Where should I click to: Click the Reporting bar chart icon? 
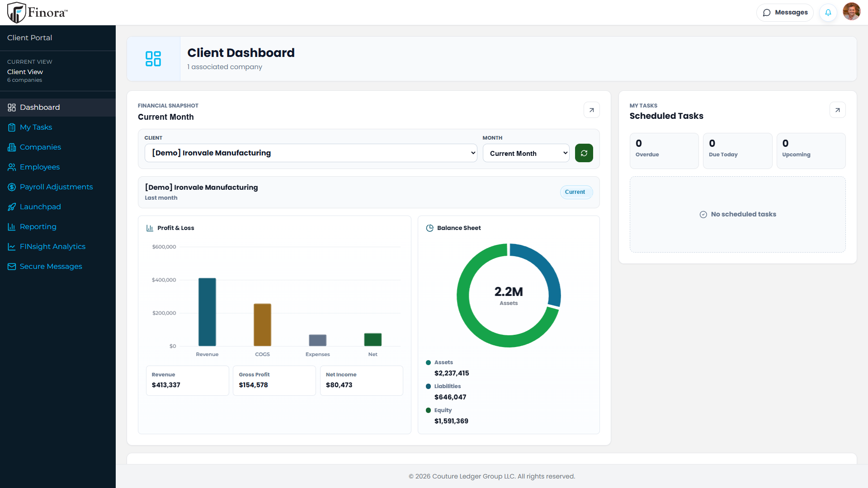pyautogui.click(x=12, y=227)
